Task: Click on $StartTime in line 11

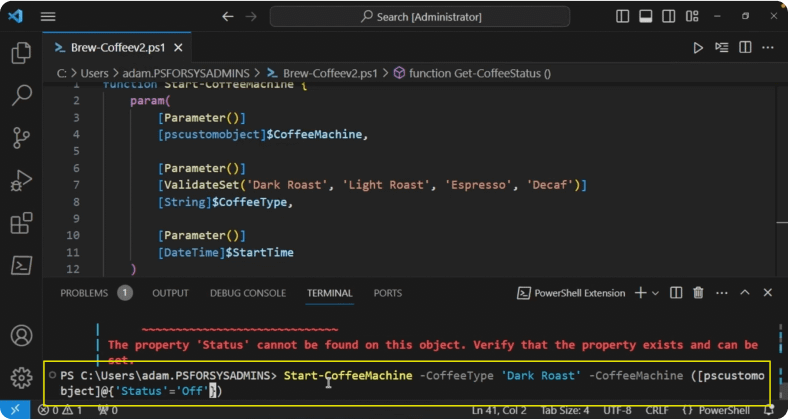Action: [x=259, y=252]
